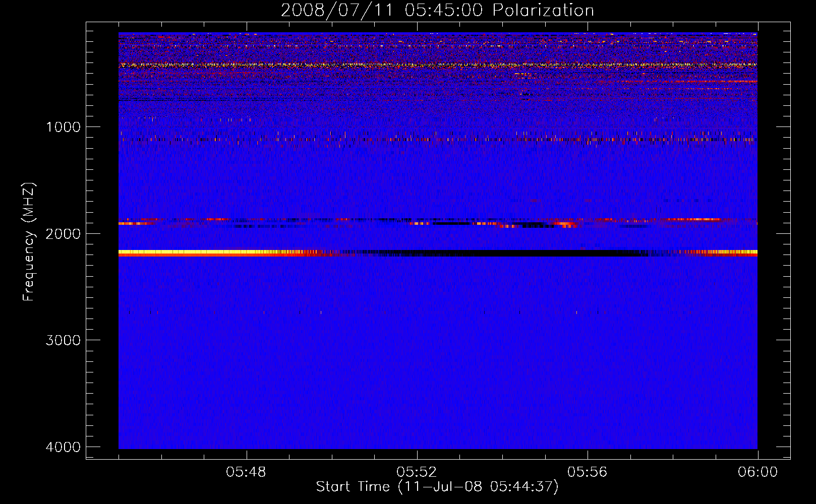Click the plot title '2008/07/11 05:45:00 Polarization'
Image resolution: width=816 pixels, height=504 pixels.
click(x=437, y=11)
